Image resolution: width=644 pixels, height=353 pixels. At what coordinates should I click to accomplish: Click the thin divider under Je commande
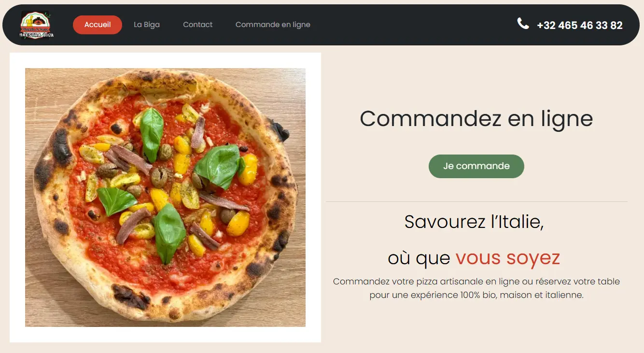point(476,201)
